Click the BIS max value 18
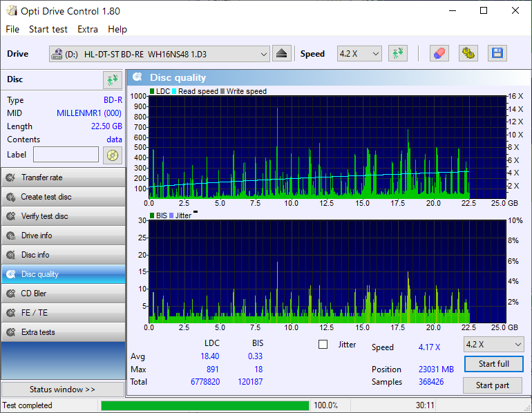This screenshot has width=532, height=413. (x=258, y=369)
